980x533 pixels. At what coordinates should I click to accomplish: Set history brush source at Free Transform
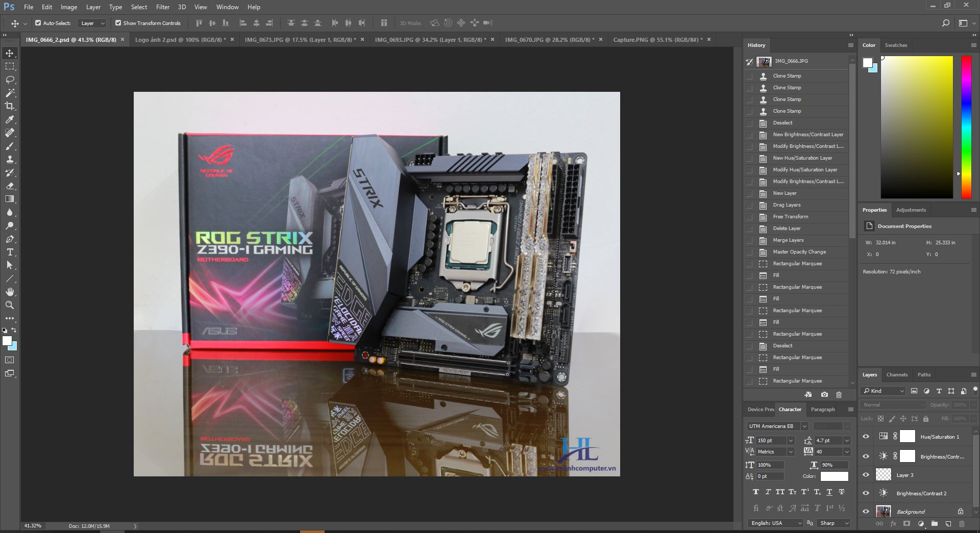[x=749, y=217]
